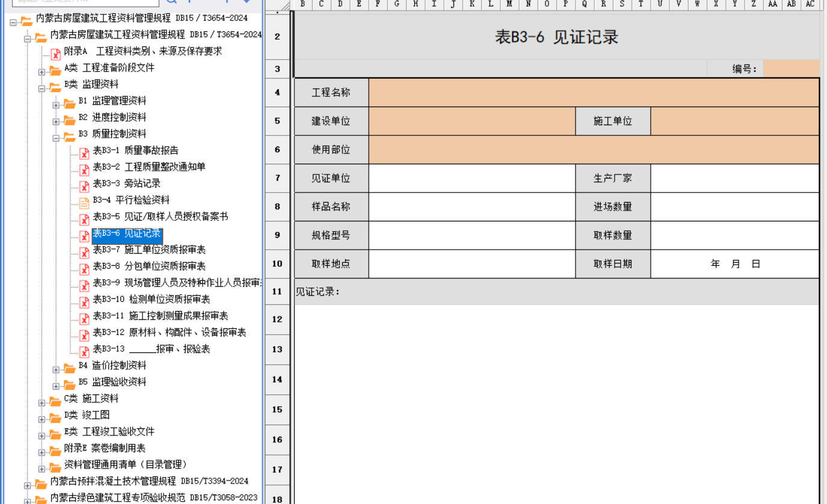Image resolution: width=827 pixels, height=504 pixels.
Task: Click the 编号 orange input cell
Action: [791, 69]
